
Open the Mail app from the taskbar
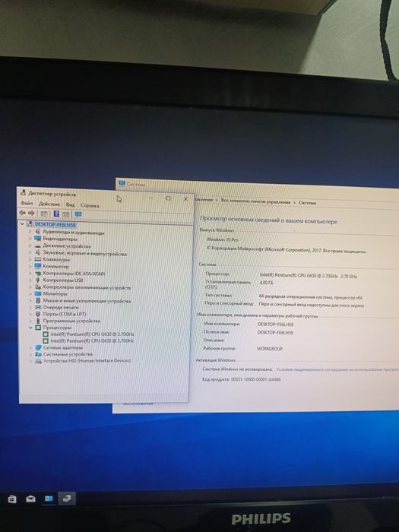(x=30, y=499)
